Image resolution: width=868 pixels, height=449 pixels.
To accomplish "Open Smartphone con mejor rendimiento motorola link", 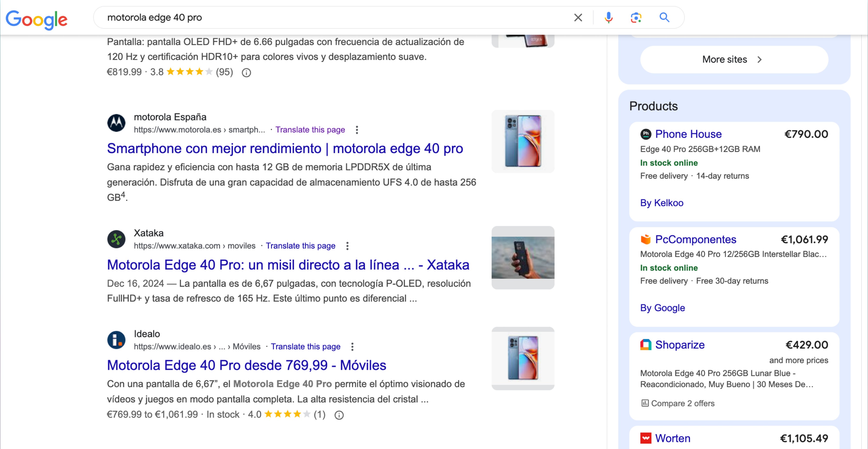I will point(285,148).
